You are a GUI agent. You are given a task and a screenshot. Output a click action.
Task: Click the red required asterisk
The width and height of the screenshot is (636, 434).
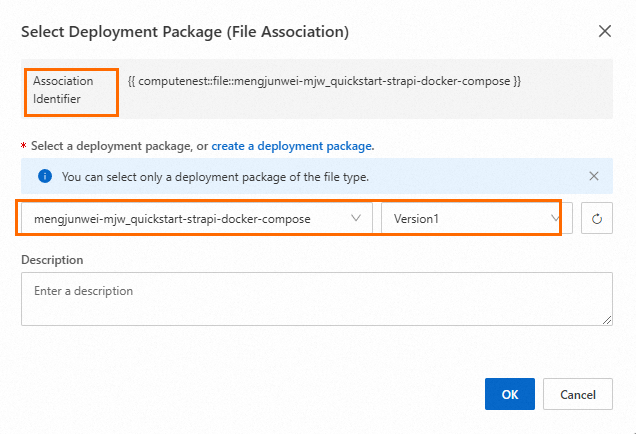coord(24,146)
